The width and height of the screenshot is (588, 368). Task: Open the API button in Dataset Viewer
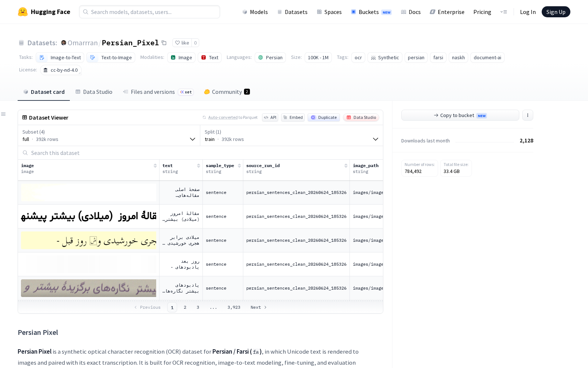pyautogui.click(x=270, y=117)
